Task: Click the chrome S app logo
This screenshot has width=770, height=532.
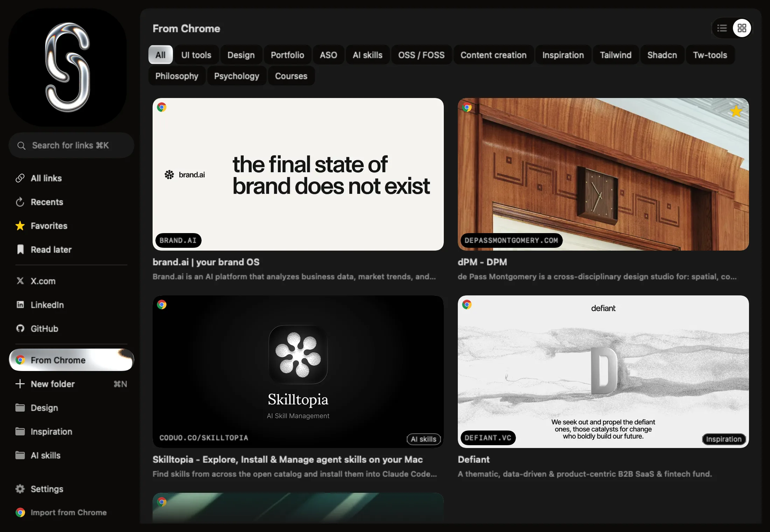Action: tap(68, 68)
